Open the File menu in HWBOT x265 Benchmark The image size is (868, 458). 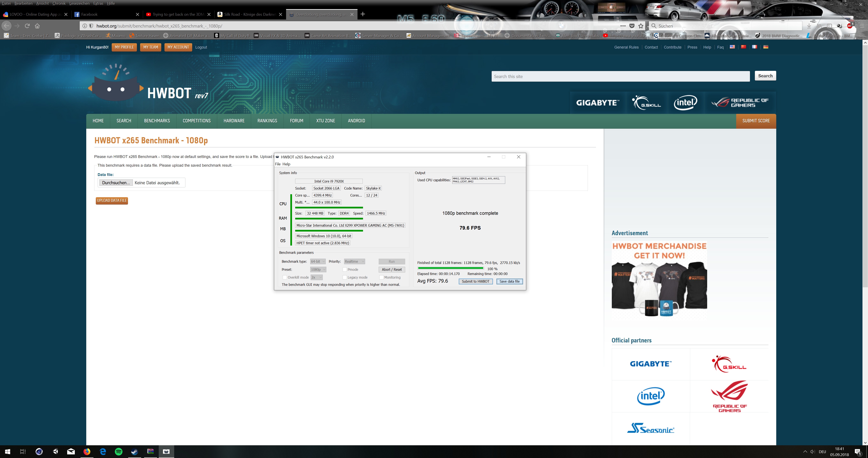[x=278, y=164]
